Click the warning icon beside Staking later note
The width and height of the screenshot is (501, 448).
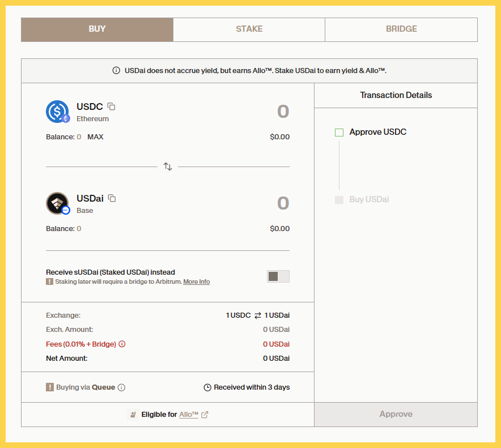tap(49, 281)
